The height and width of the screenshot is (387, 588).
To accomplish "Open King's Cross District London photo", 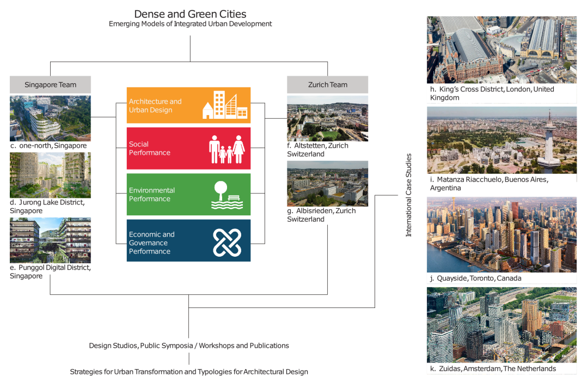I will pyautogui.click(x=501, y=50).
